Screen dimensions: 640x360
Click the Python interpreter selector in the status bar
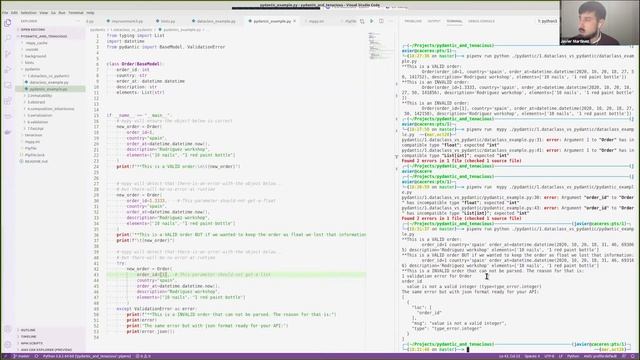[x=87, y=356]
